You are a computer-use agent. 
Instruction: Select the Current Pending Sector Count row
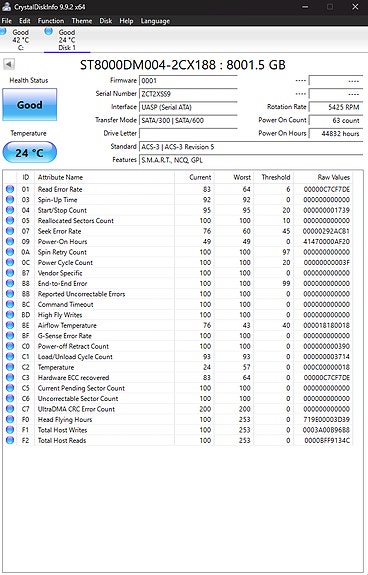coord(178,388)
